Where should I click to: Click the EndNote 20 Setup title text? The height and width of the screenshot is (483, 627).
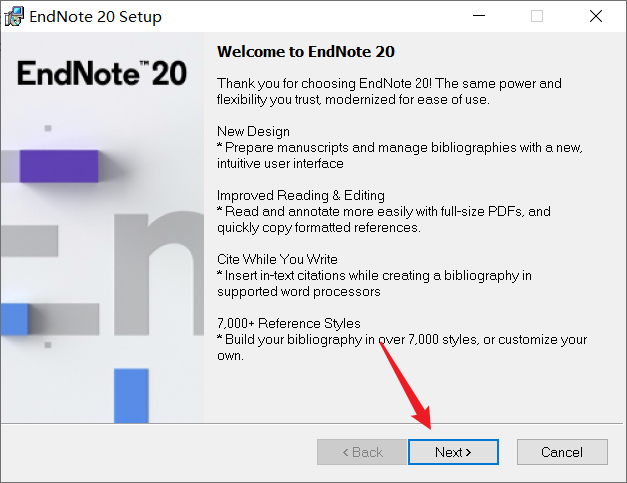95,16
